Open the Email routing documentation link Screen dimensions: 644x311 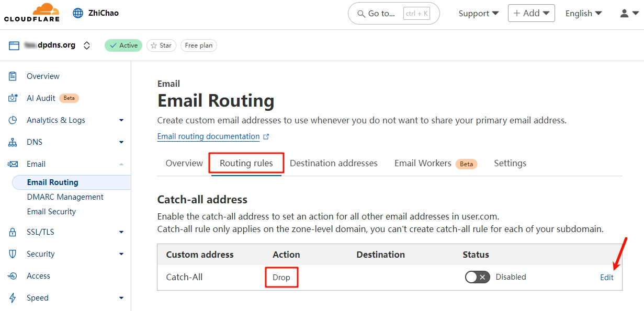click(208, 136)
